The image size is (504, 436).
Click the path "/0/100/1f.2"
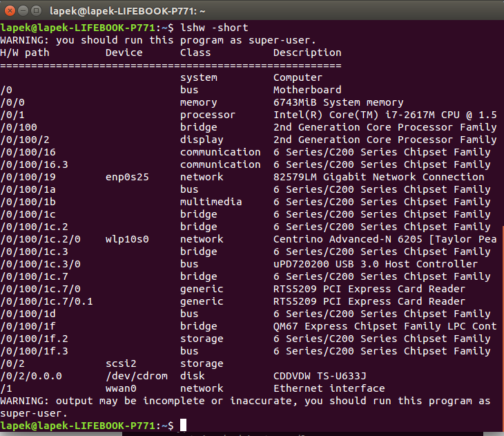(x=34, y=339)
